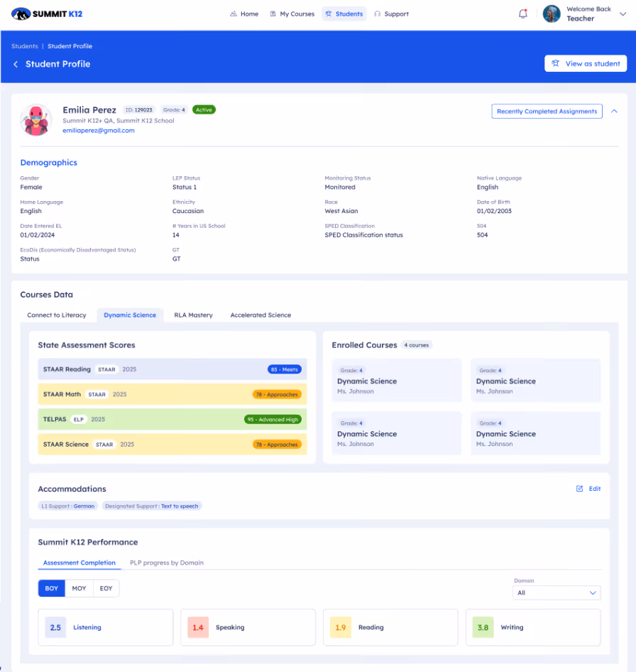
Task: Select the Assessment Completion tab
Action: (x=79, y=563)
